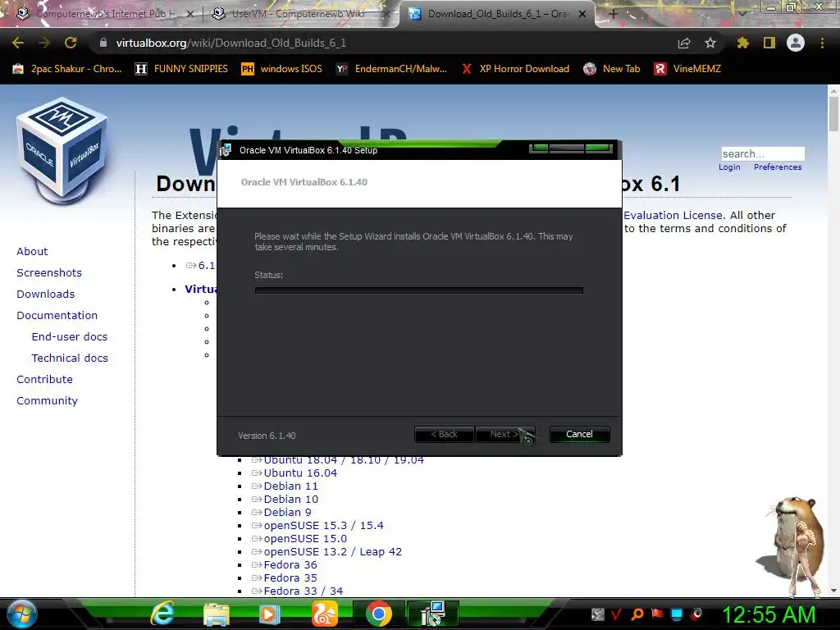Click the red V tray icon
Image resolution: width=840 pixels, height=630 pixels.
pyautogui.click(x=617, y=614)
